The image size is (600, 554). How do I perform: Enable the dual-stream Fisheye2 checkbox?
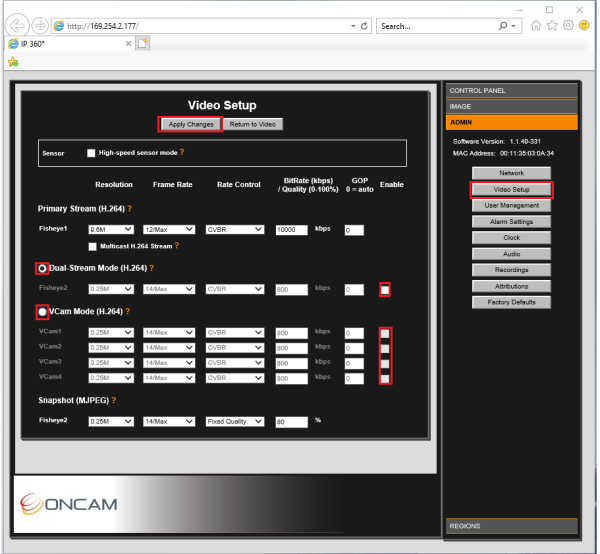(385, 290)
